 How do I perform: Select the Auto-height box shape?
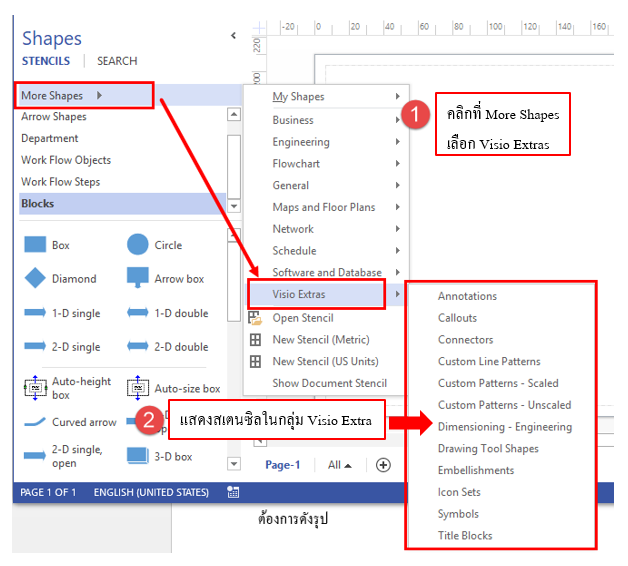35,387
